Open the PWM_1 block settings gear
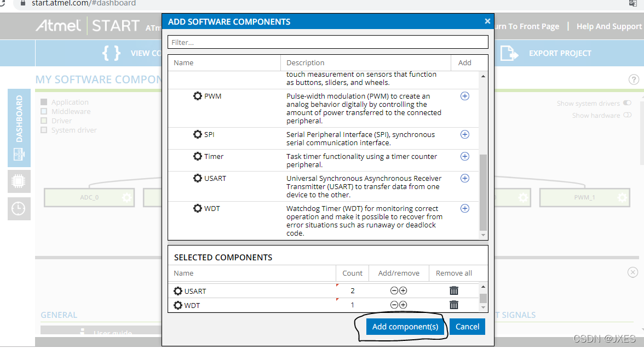The width and height of the screenshot is (644, 348). (x=622, y=198)
